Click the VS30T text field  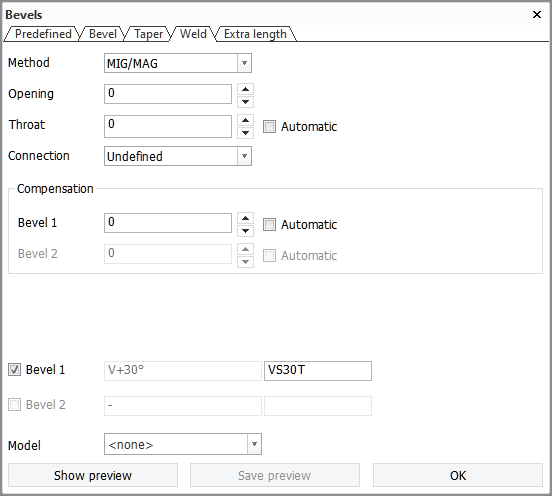tap(318, 371)
